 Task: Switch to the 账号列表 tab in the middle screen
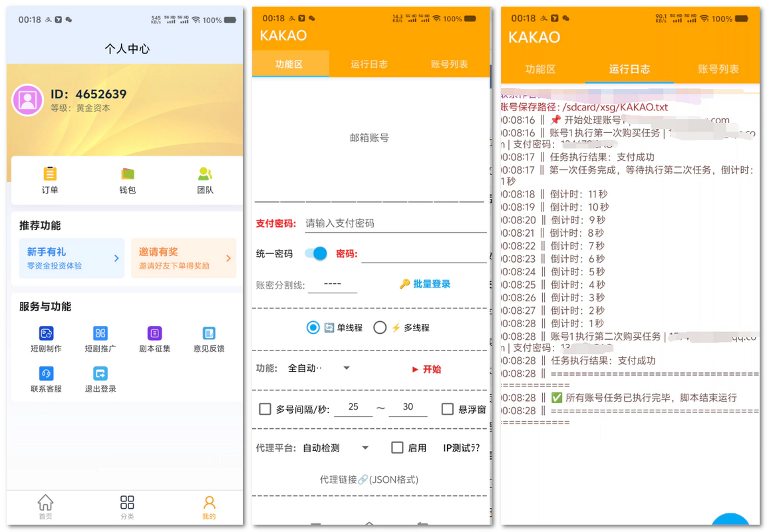(449, 65)
